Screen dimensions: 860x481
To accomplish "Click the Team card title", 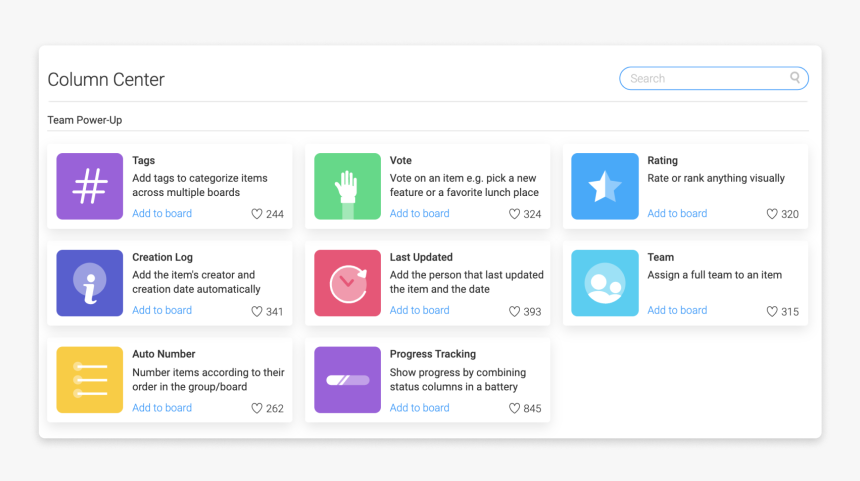I will tap(660, 257).
